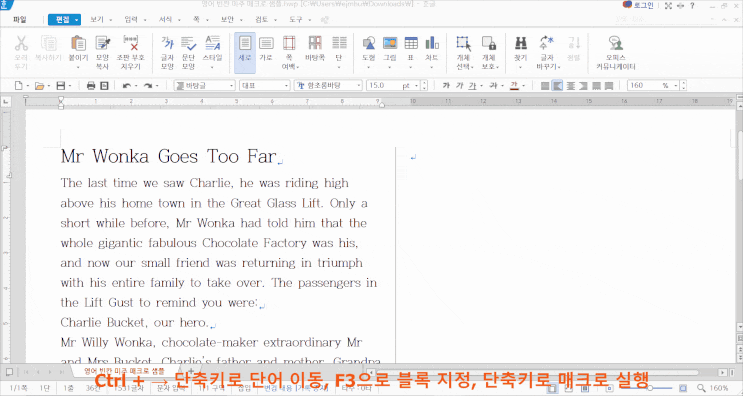Image resolution: width=743 pixels, height=396 pixels.
Task: Toggle left alignment button
Action: click(x=558, y=86)
